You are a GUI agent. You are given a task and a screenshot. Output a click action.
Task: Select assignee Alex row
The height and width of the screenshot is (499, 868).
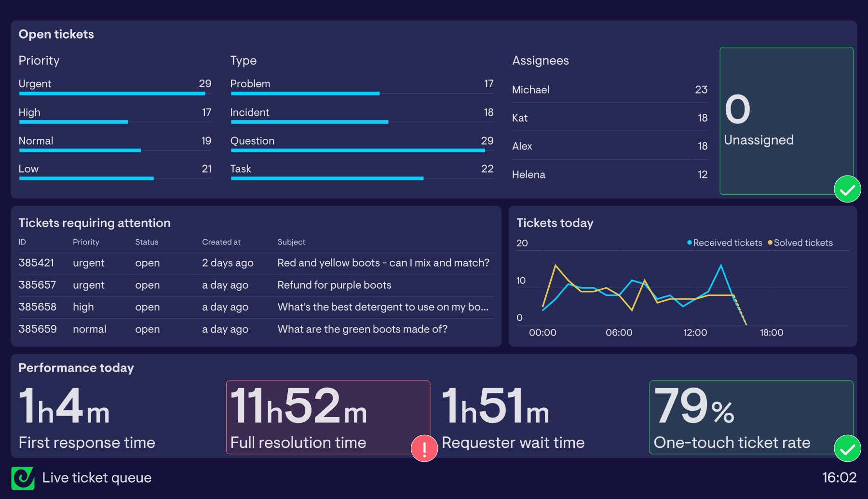[610, 146]
